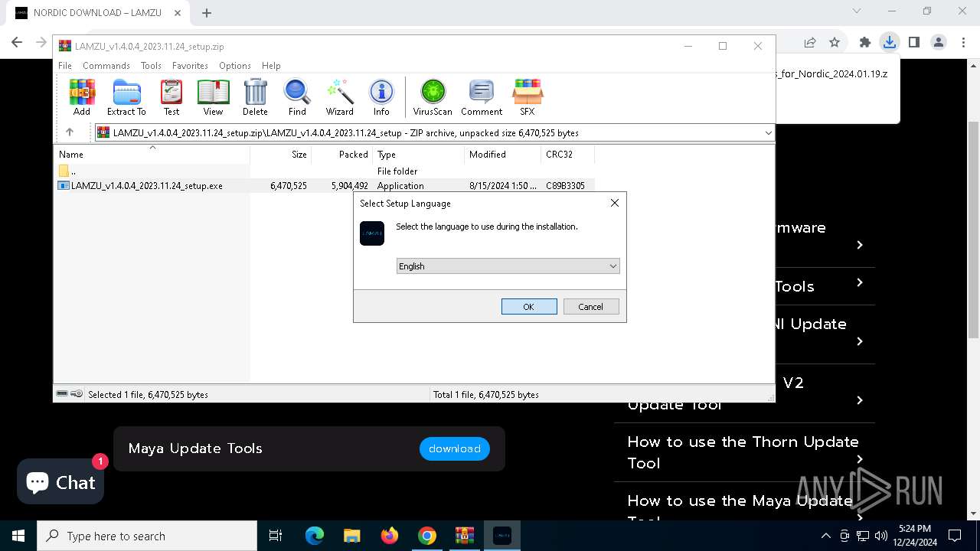Select the NORDIC DOWNLOAD – LAMZU tab
Viewport: 980px width, 551px height.
pos(98,13)
